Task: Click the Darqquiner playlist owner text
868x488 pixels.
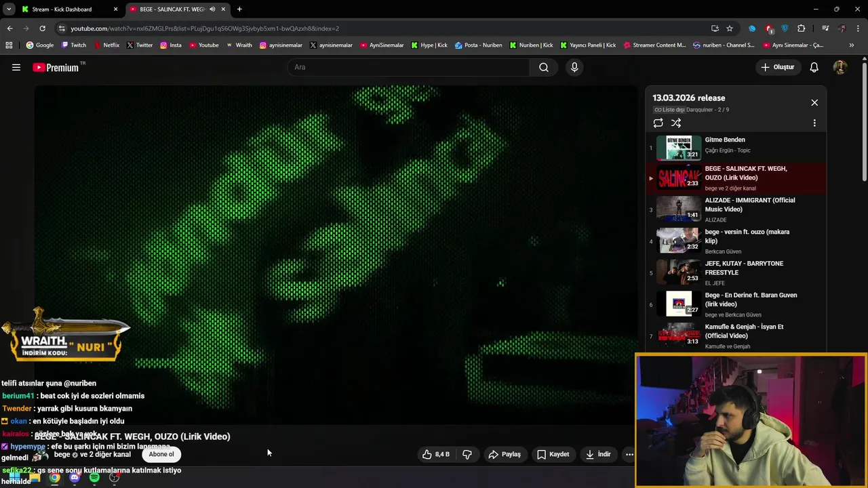Action: (701, 110)
